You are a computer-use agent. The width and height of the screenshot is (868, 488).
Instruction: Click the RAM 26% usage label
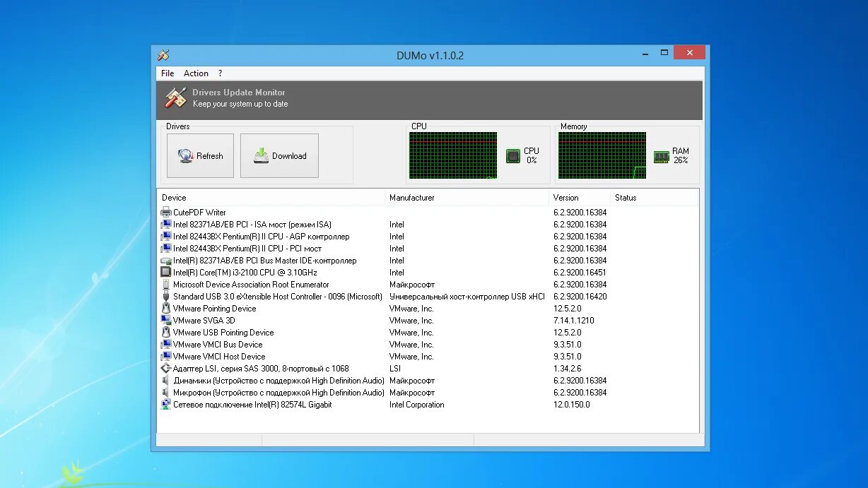click(x=681, y=156)
